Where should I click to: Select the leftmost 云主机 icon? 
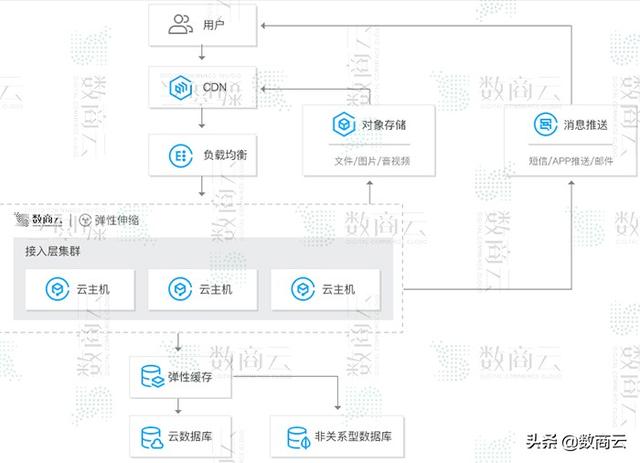point(57,289)
